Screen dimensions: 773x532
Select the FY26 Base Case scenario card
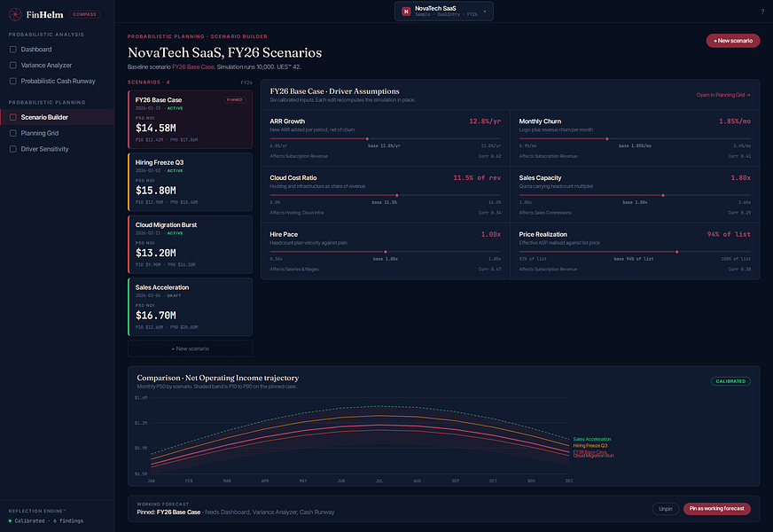(191, 120)
